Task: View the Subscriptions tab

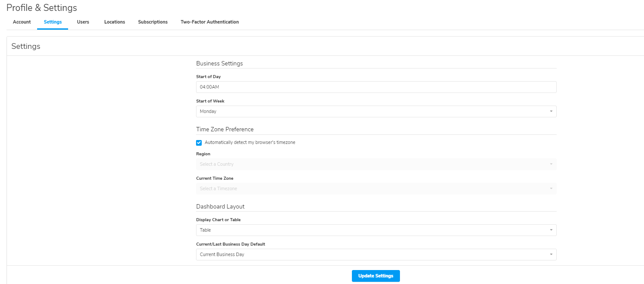Action: click(153, 22)
